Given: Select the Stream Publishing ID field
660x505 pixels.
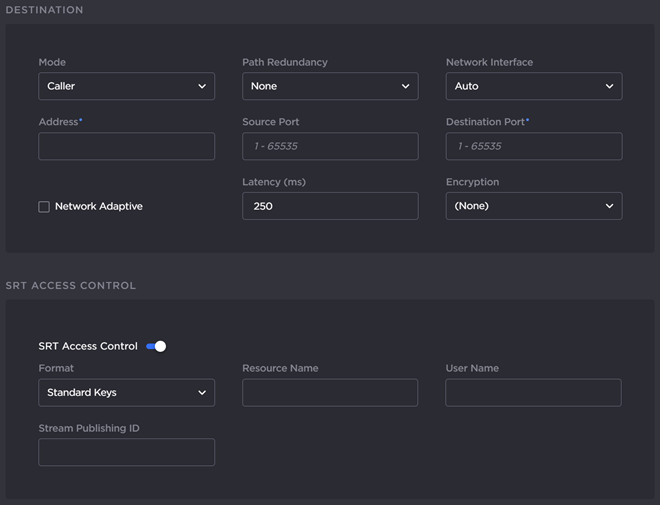Looking at the screenshot, I should click(x=126, y=452).
